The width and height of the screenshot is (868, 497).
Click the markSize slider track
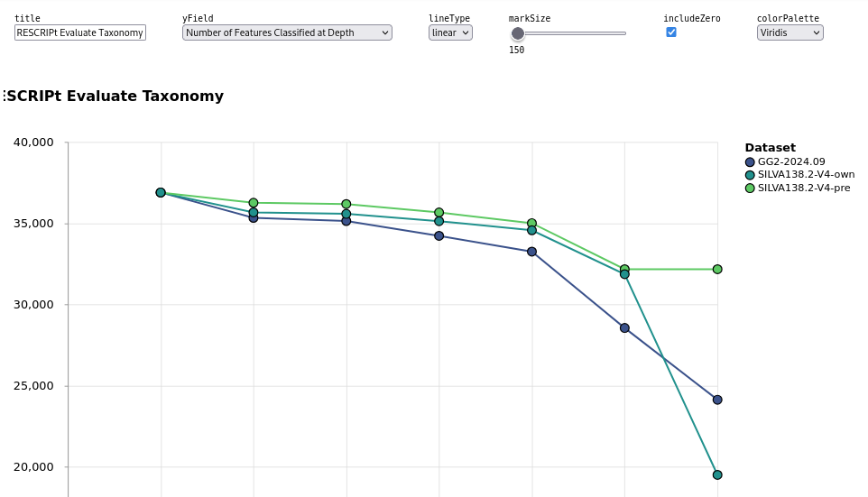pyautogui.click(x=577, y=33)
